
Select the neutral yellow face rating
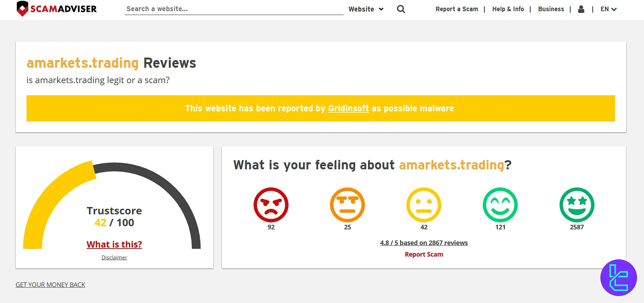coord(424,205)
